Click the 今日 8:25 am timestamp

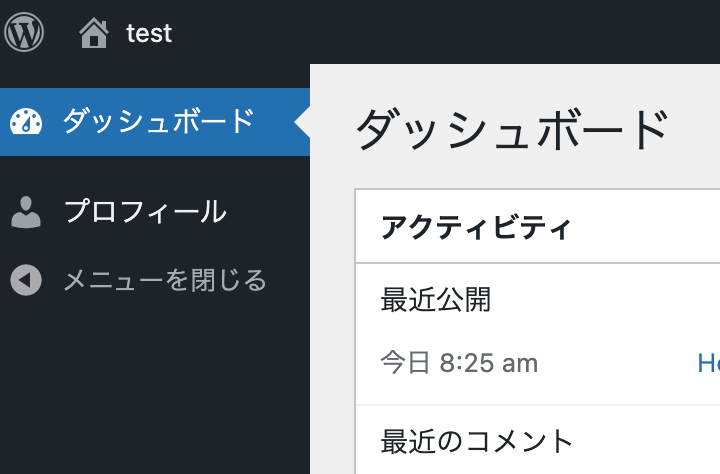(459, 363)
